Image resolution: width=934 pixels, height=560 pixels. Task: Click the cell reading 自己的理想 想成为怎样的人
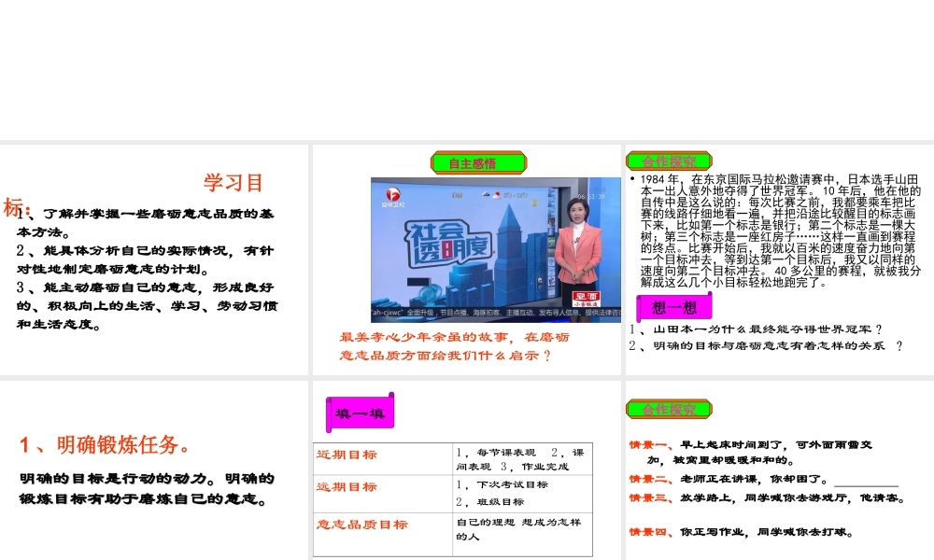(x=522, y=535)
